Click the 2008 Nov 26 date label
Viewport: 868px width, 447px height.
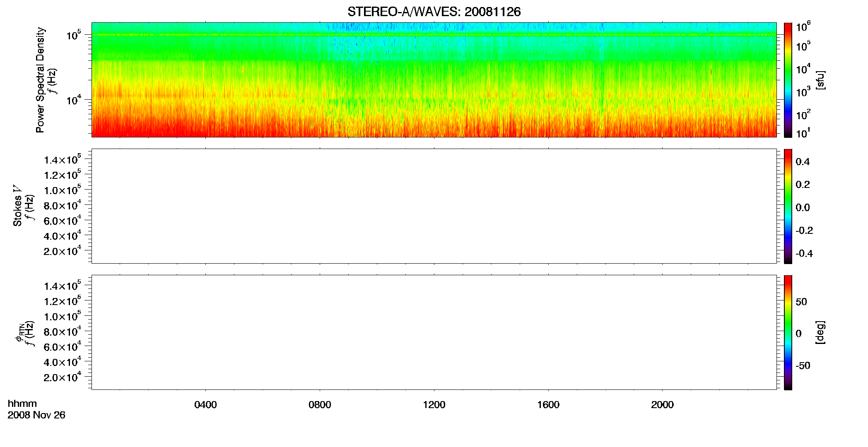click(36, 415)
